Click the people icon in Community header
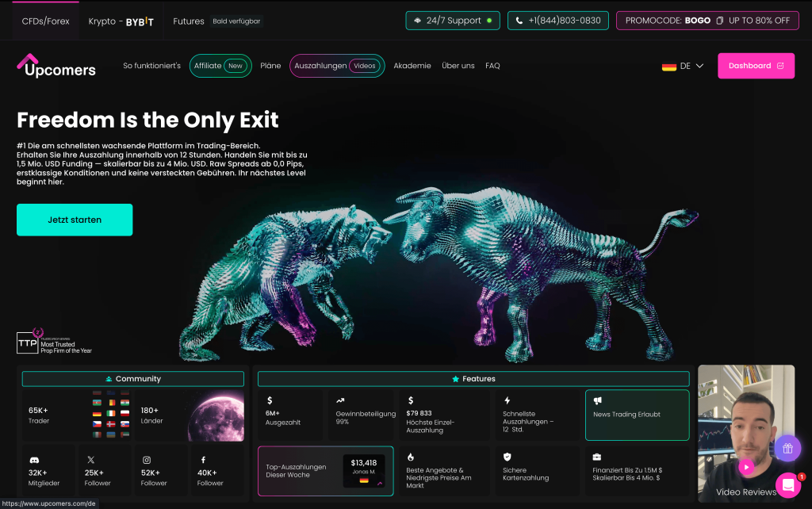The height and width of the screenshot is (509, 812). pyautogui.click(x=109, y=379)
